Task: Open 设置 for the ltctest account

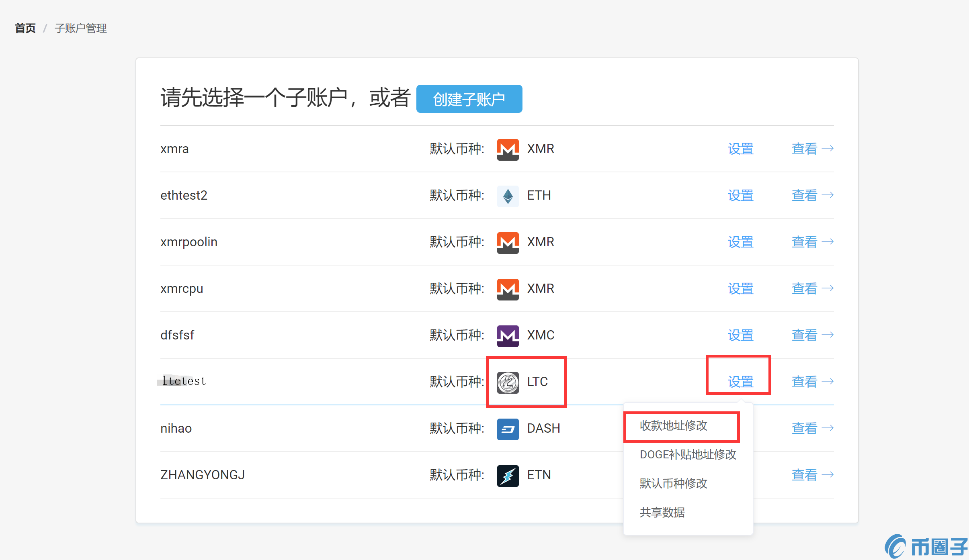Action: tap(740, 382)
